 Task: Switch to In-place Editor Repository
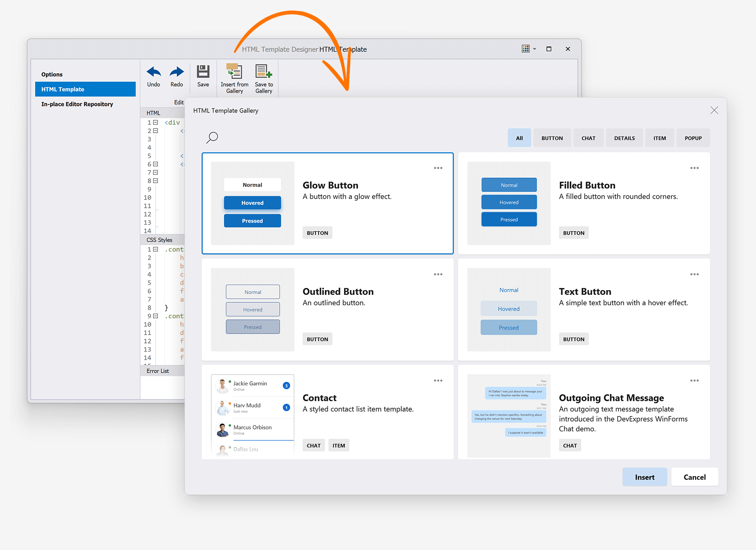pos(77,104)
